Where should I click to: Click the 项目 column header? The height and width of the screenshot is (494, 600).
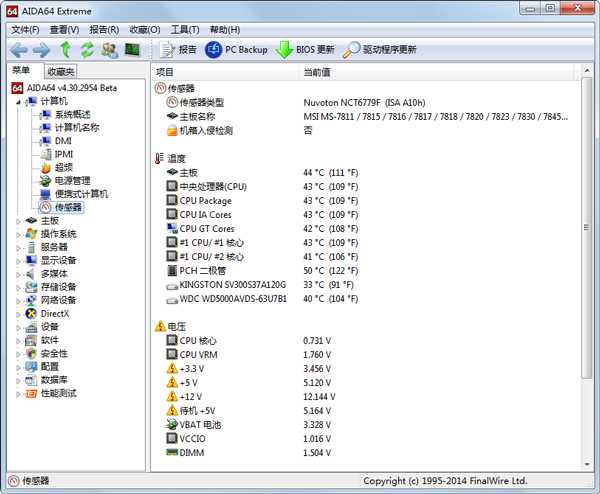pyautogui.click(x=225, y=72)
